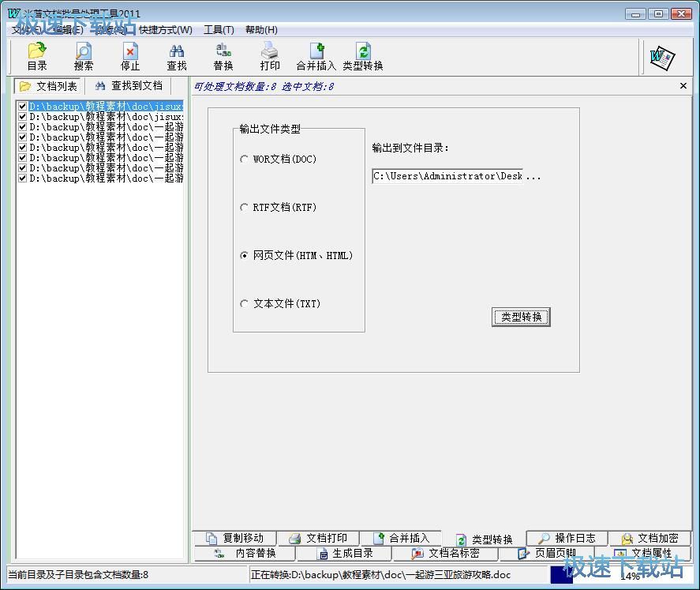Open the 合并插入 bottom tab

401,538
